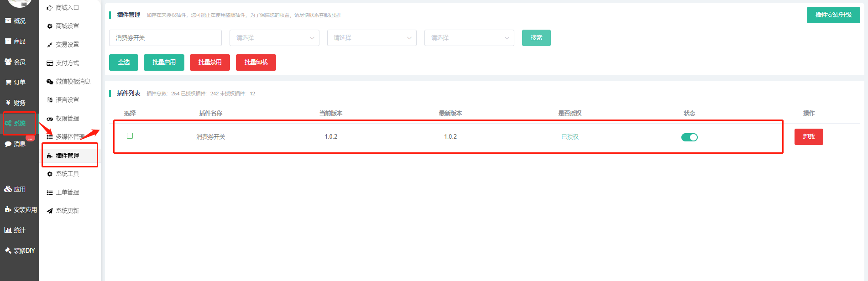Viewport: 868px width, 281px height.
Task: Click the 消费券开关 plugin name cell
Action: click(211, 137)
